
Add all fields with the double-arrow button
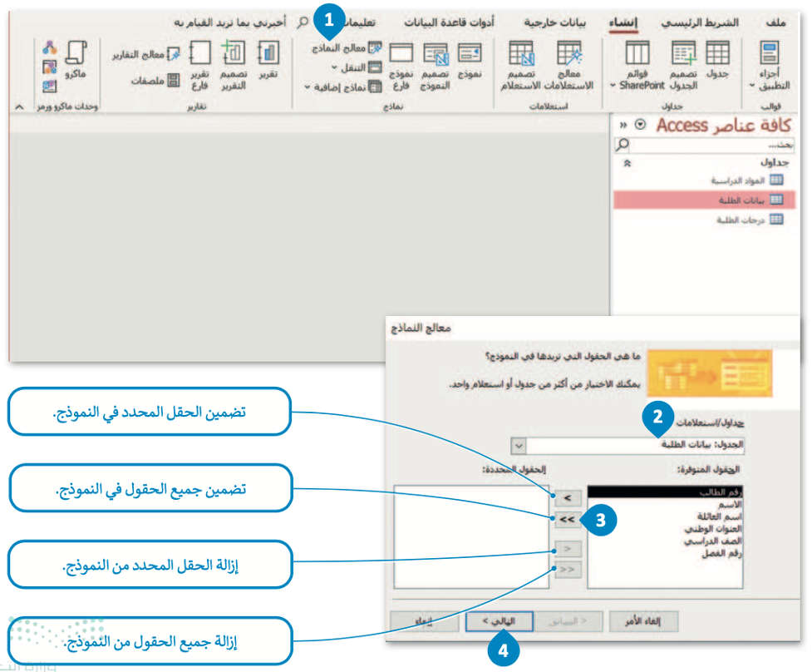coord(568,519)
